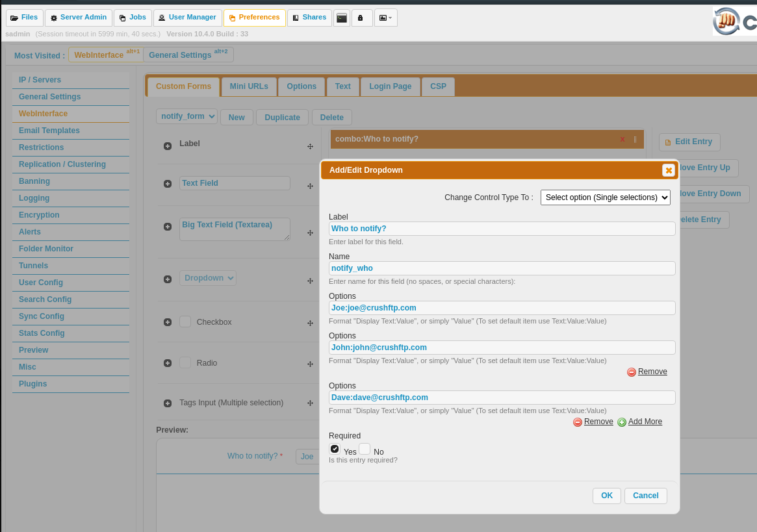
Task: Switch to the Text tab
Action: (343, 86)
